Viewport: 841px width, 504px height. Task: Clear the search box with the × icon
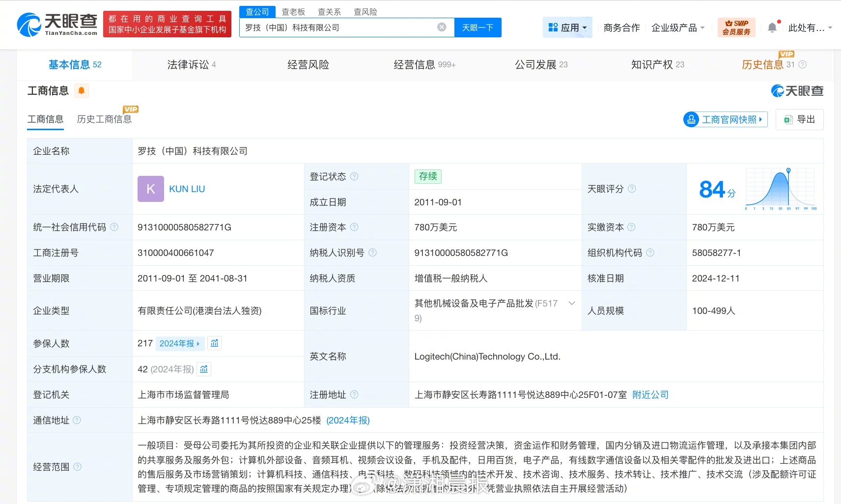point(442,28)
